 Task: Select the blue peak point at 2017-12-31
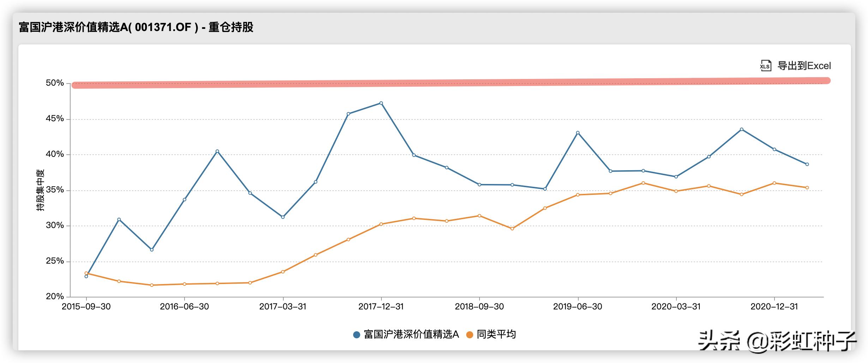pos(381,103)
